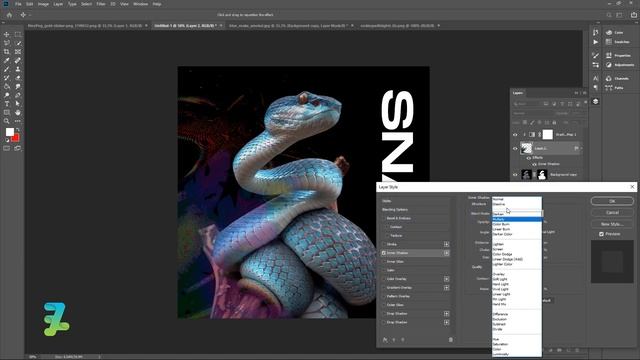Open the Properties panel icon
The image size is (640, 360).
[609, 55]
